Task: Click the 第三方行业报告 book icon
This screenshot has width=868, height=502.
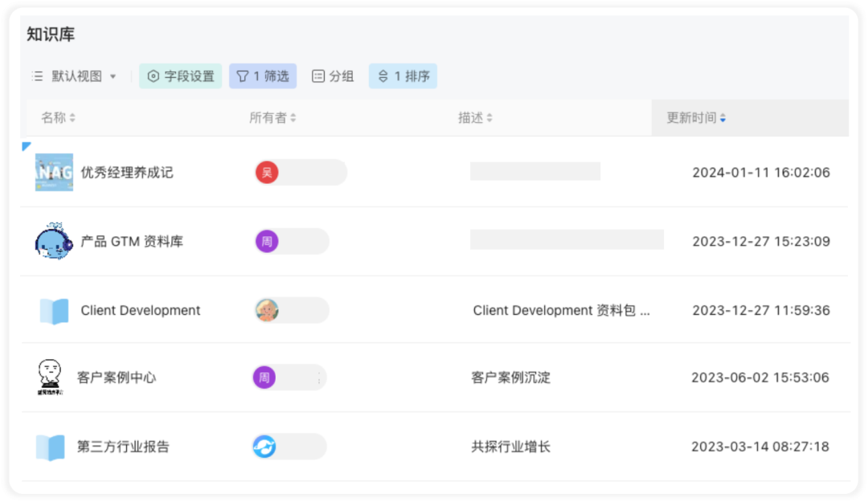Action: [50, 447]
